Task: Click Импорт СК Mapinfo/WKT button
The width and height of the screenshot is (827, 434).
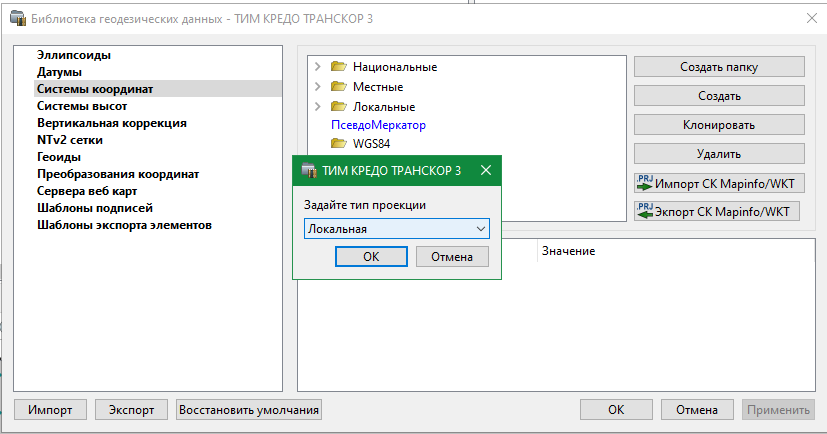Action: pos(719,183)
